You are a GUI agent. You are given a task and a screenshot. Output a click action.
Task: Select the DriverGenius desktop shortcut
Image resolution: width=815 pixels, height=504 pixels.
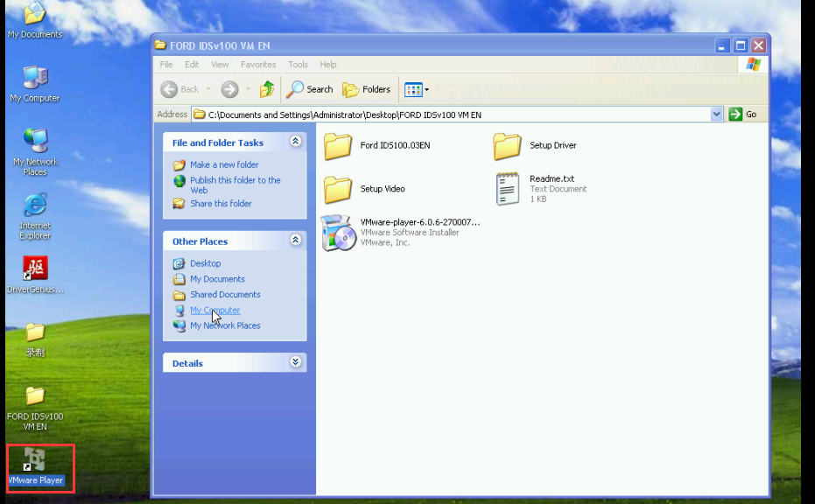tap(35, 275)
